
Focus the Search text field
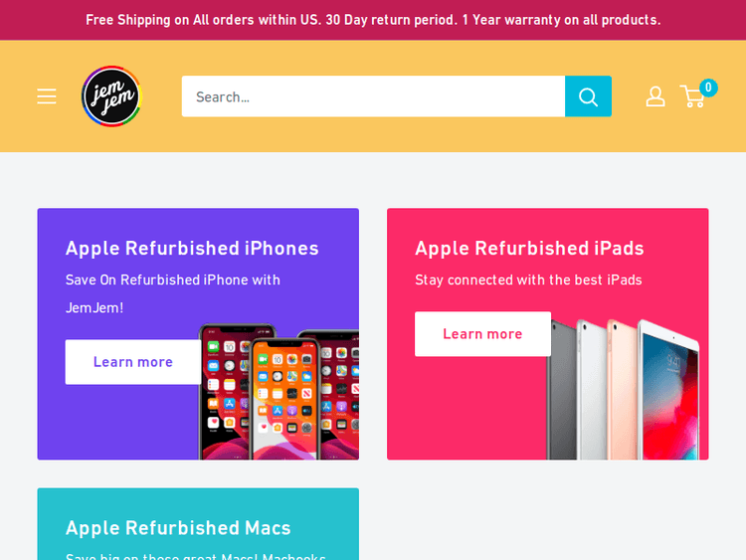coord(373,96)
